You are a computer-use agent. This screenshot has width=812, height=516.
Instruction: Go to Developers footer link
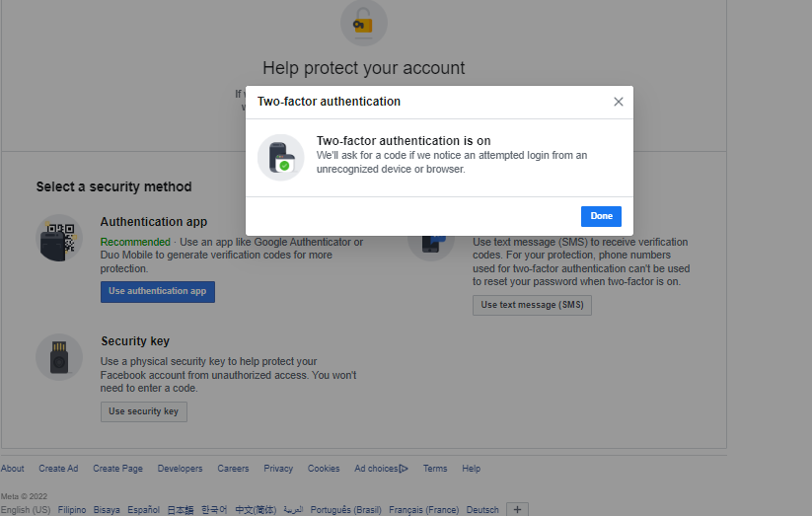[180, 469]
